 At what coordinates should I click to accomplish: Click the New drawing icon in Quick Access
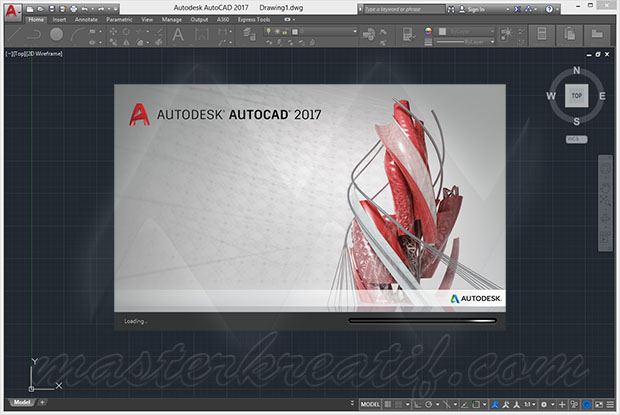point(30,9)
